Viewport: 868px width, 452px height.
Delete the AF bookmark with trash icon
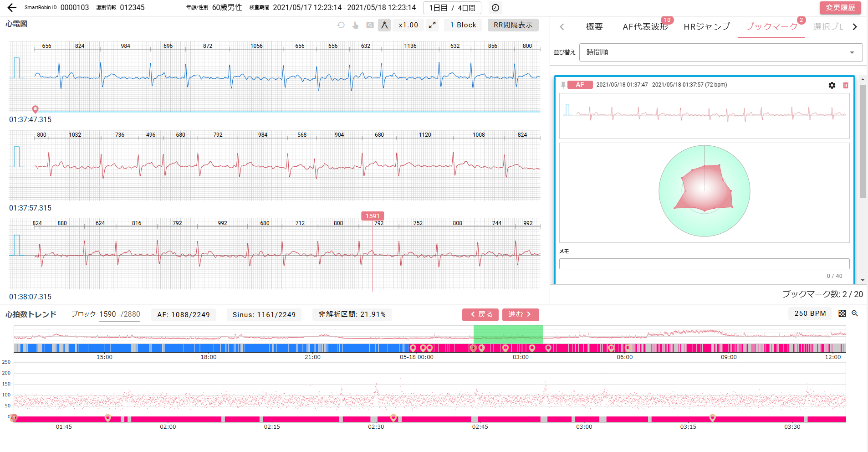point(846,85)
